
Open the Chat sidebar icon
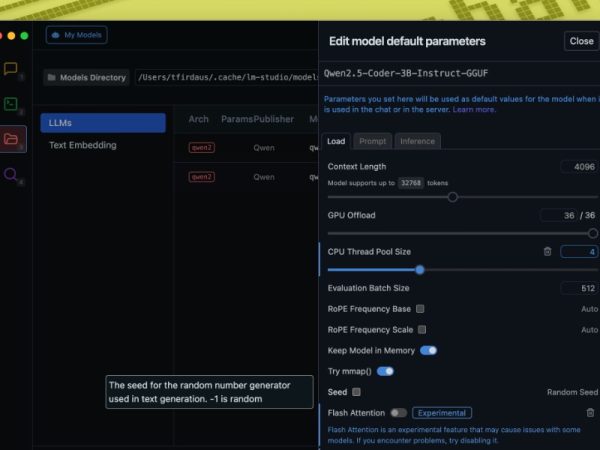click(10, 68)
